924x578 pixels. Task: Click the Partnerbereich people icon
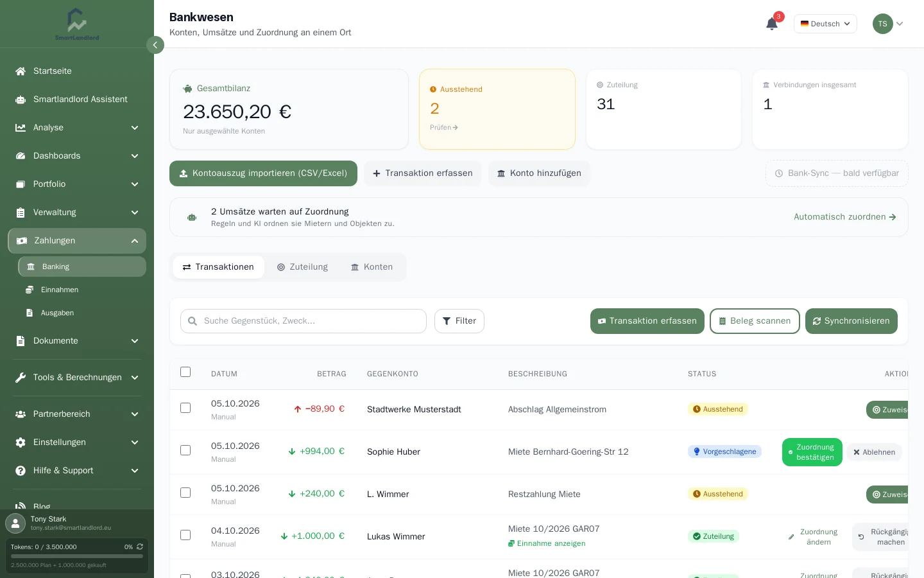tap(21, 414)
